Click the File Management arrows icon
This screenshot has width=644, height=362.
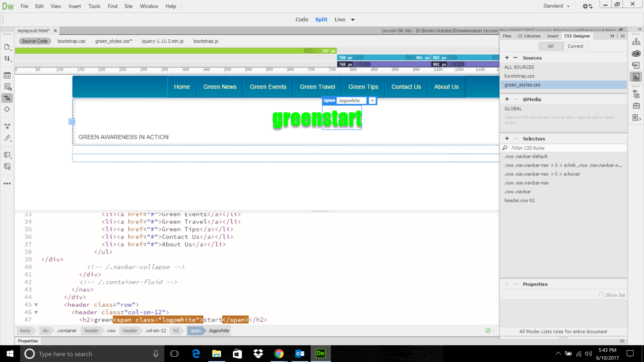pyautogui.click(x=7, y=58)
